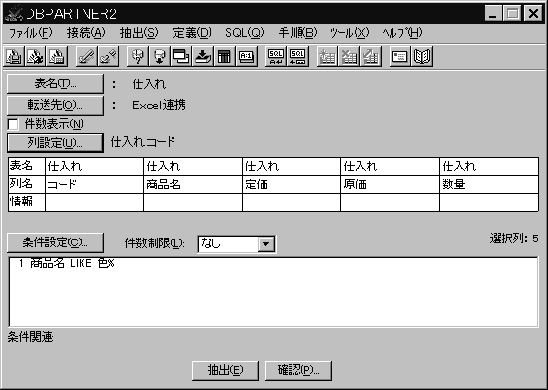Click the なし value in the 件数制限 combo box
Image resolution: width=548 pixels, height=390 pixels.
click(228, 244)
